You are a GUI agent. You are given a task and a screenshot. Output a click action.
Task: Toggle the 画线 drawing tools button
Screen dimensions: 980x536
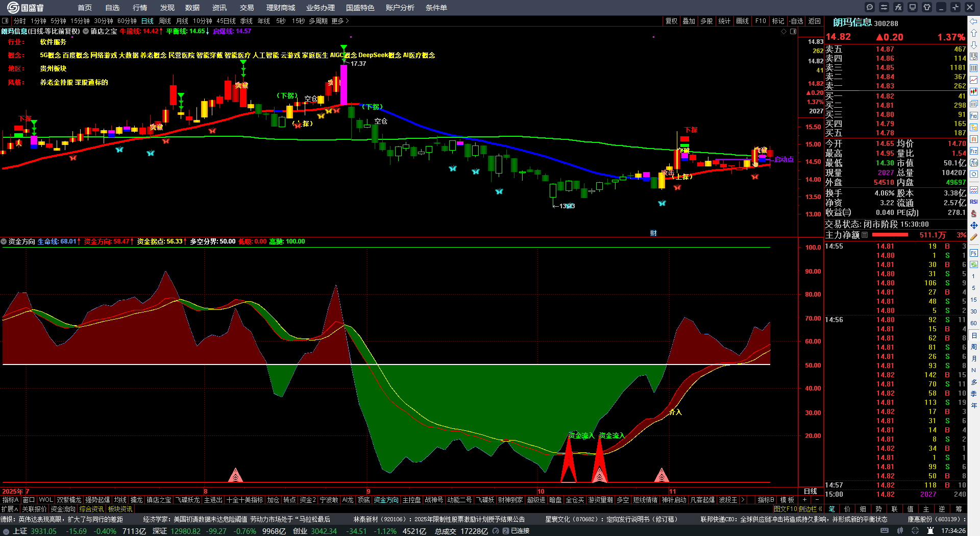[742, 21]
